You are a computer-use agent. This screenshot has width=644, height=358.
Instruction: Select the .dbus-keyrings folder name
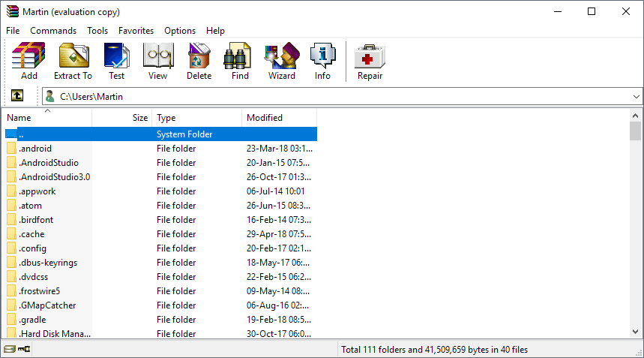[x=48, y=263]
